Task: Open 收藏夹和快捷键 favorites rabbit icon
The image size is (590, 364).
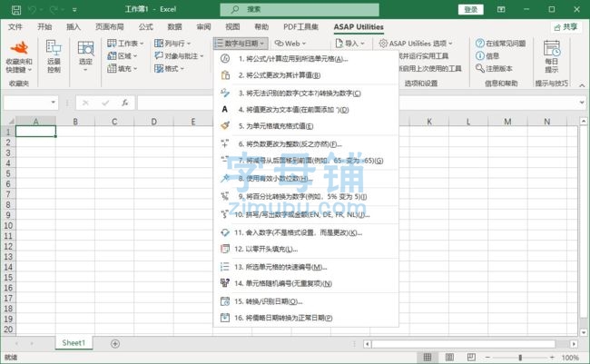Action: [x=19, y=56]
